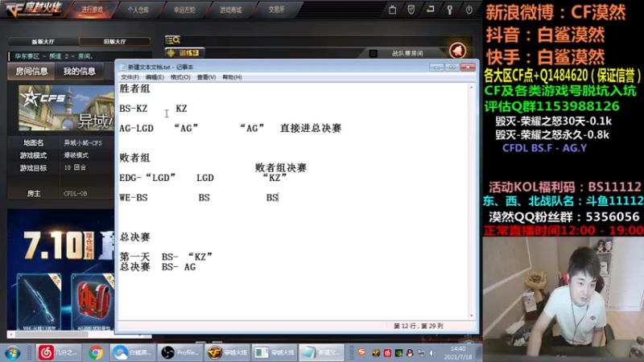The image size is (644, 362).
Task: Select the 房间信息 tab
Action: click(x=31, y=72)
